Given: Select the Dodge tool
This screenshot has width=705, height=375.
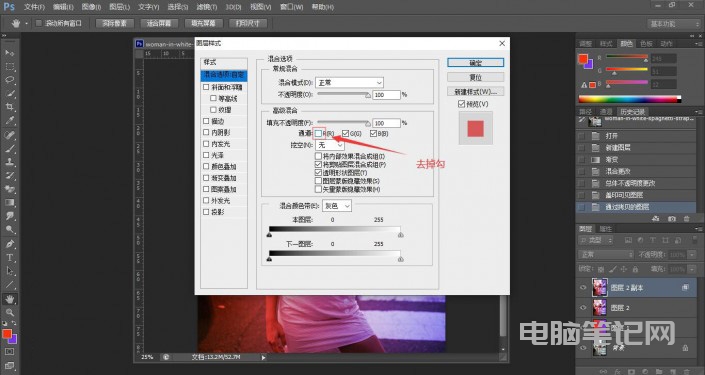Looking at the screenshot, I should pyautogui.click(x=9, y=230).
